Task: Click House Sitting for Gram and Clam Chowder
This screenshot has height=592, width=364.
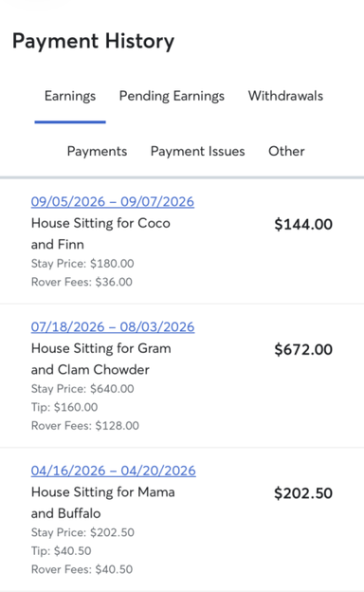Action: click(x=101, y=359)
